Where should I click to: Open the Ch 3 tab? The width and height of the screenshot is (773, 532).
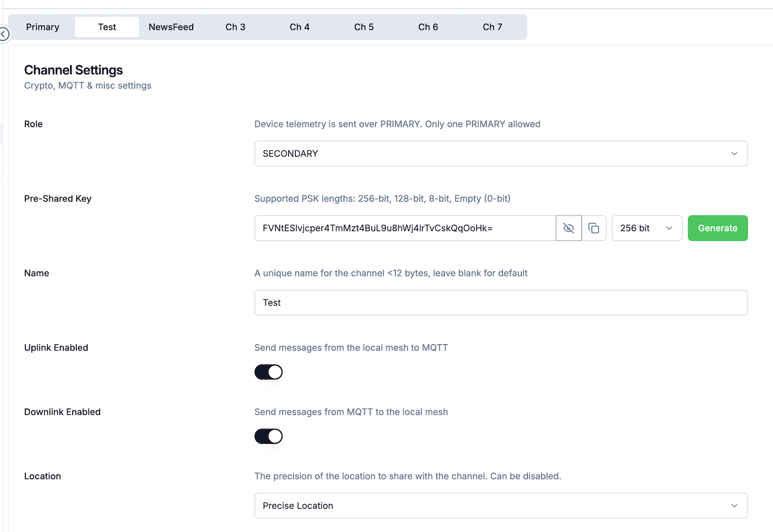[236, 27]
